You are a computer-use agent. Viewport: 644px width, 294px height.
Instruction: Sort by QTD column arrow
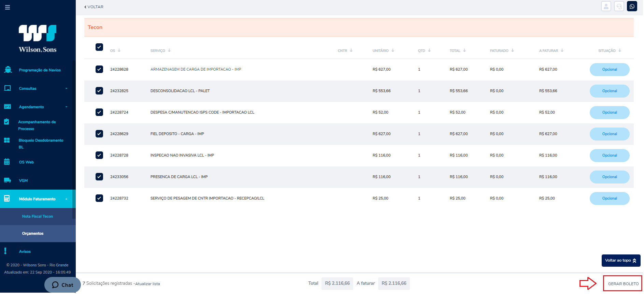[429, 50]
